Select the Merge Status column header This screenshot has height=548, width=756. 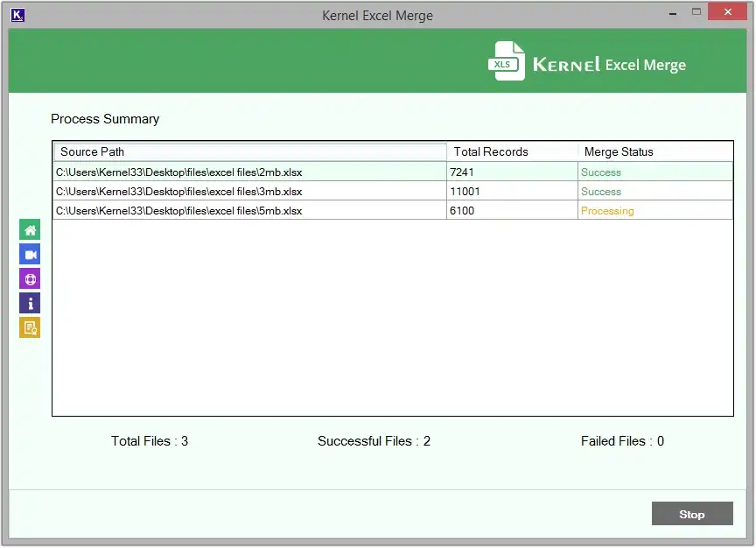619,151
